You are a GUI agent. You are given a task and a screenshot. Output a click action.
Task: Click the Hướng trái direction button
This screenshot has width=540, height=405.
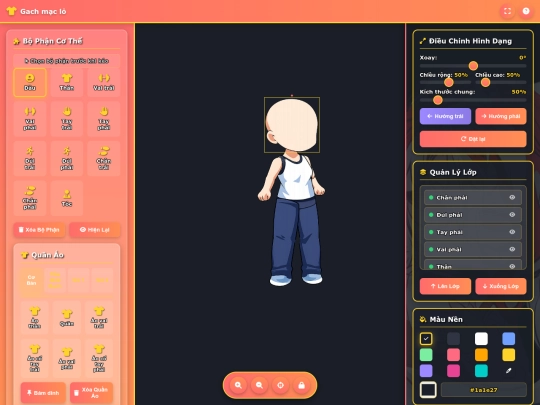(x=445, y=116)
